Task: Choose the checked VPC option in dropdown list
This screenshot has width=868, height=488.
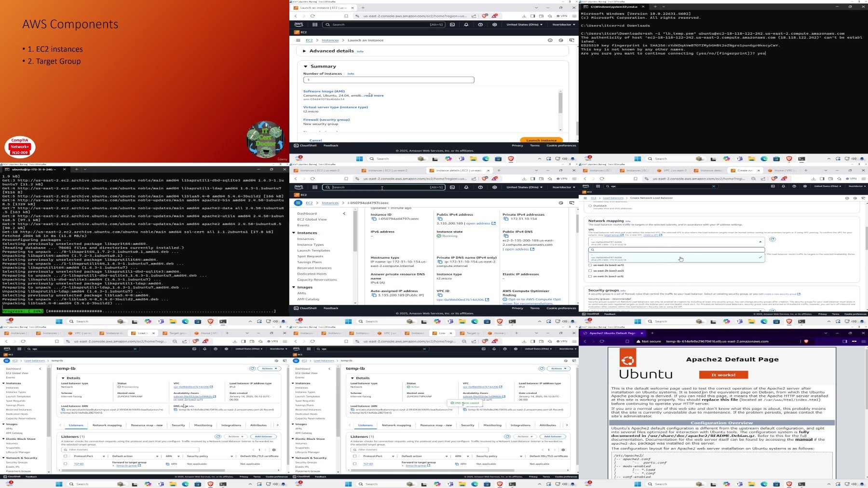Action: (676, 258)
